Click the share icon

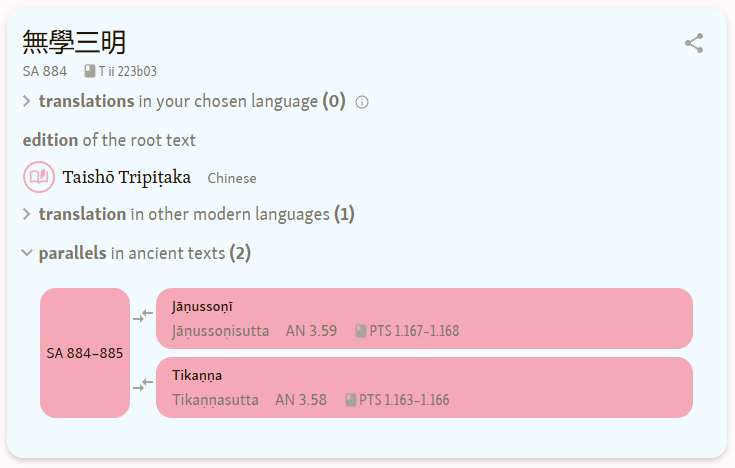pyautogui.click(x=694, y=43)
